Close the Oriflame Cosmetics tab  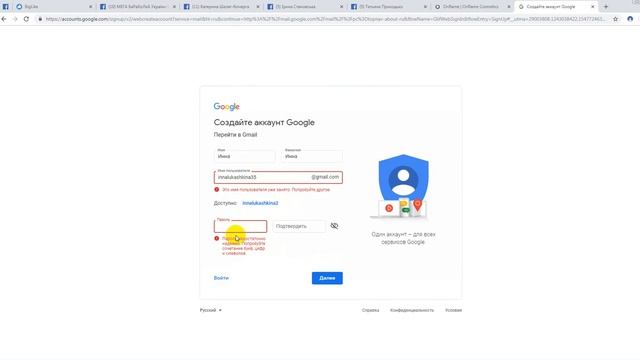(x=509, y=7)
